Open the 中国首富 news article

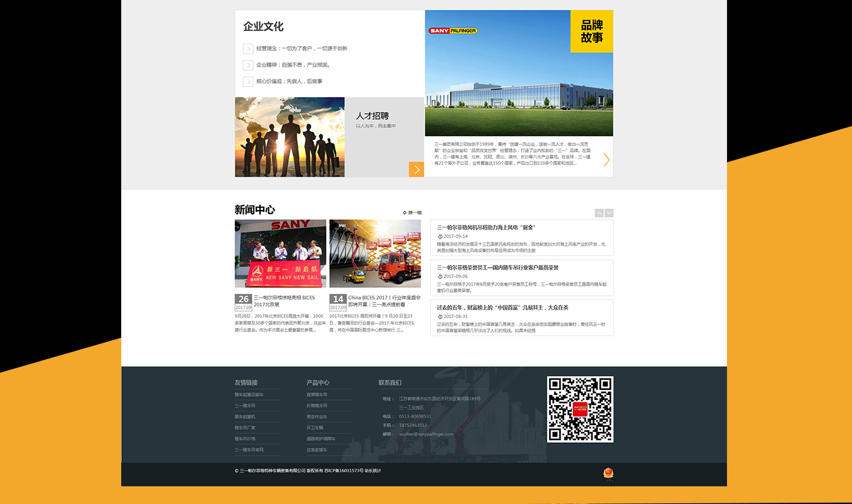pos(502,308)
